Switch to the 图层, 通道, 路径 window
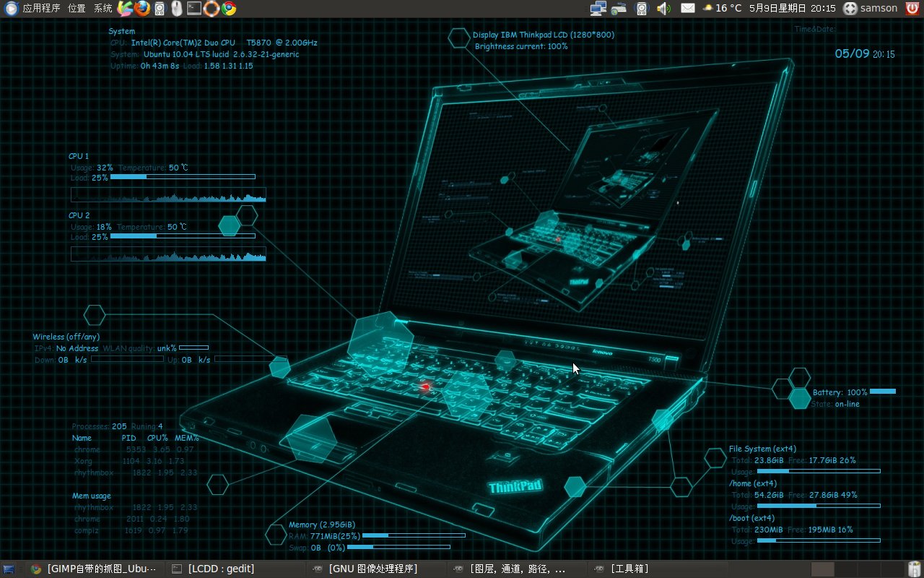924x578 pixels. tap(516, 569)
